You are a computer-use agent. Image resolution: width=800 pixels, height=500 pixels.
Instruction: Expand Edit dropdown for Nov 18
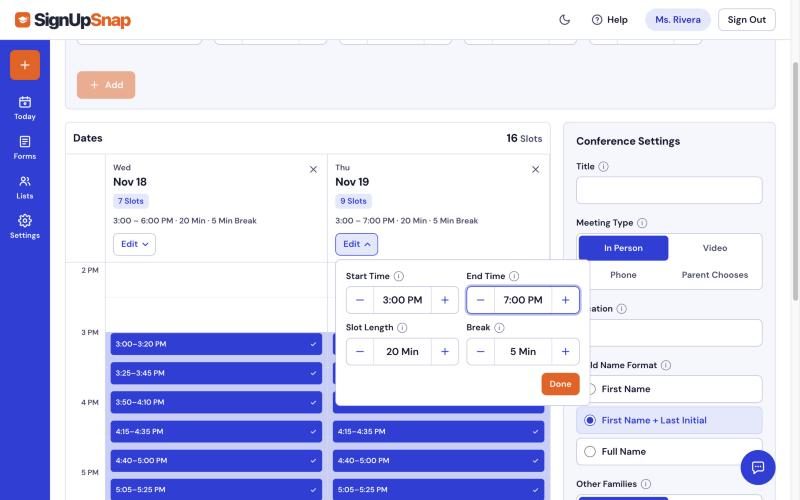[134, 244]
